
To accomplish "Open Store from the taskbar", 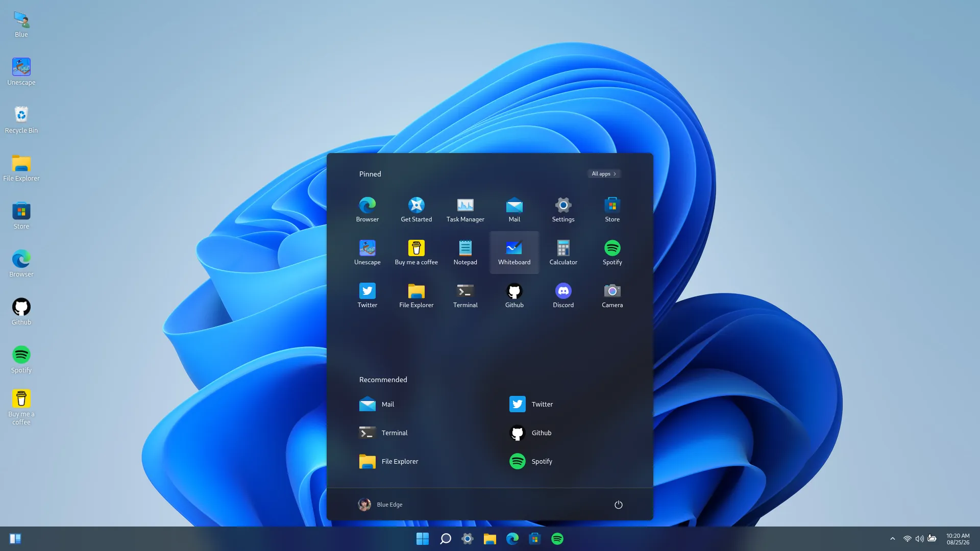I will tap(535, 539).
